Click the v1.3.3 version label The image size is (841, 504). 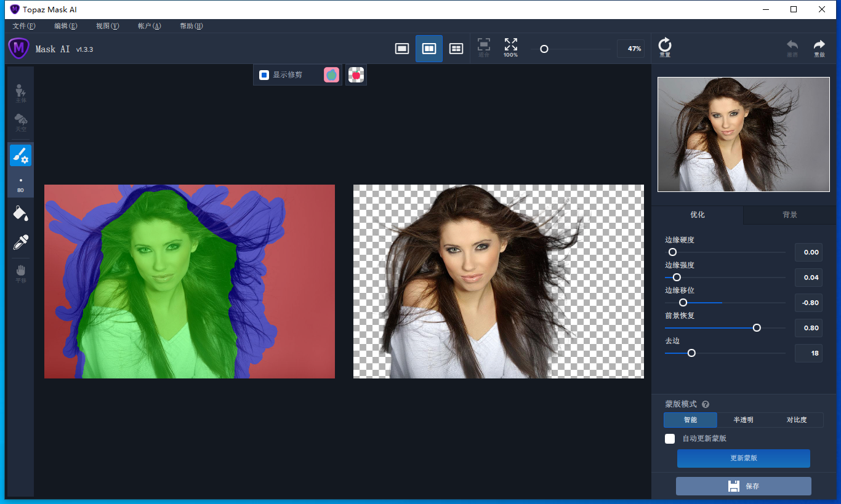(x=84, y=49)
